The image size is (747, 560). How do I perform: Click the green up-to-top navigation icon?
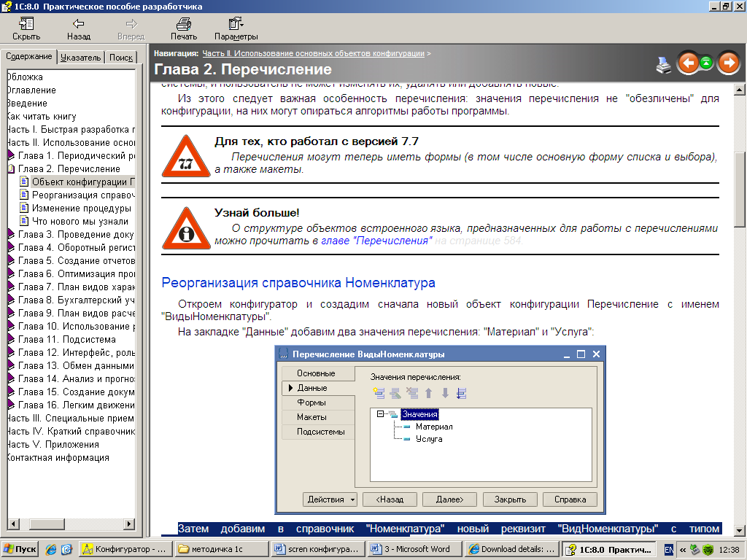(x=706, y=63)
